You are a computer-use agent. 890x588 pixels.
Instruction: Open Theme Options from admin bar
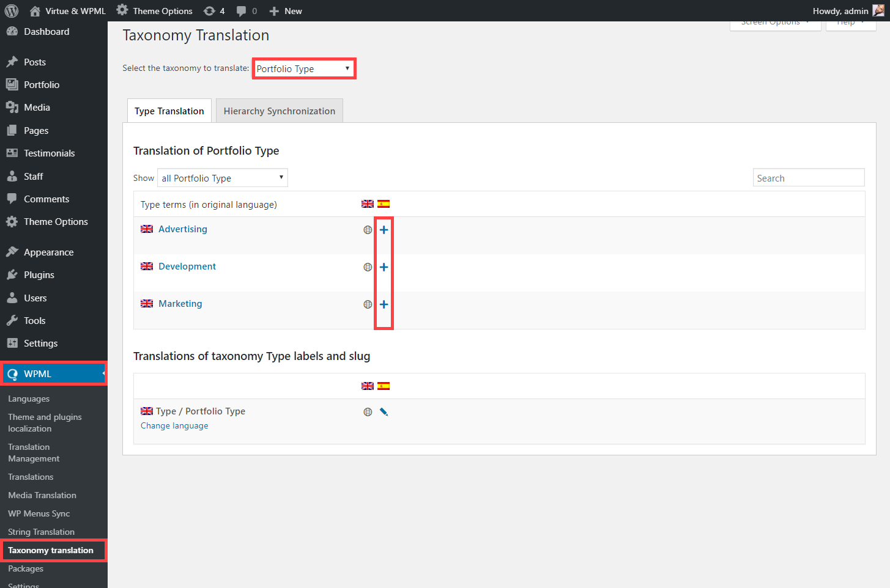[x=154, y=11]
